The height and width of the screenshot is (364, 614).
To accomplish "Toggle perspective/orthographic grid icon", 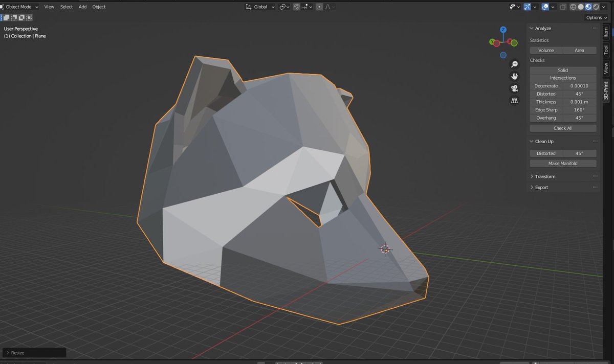I will click(x=515, y=101).
